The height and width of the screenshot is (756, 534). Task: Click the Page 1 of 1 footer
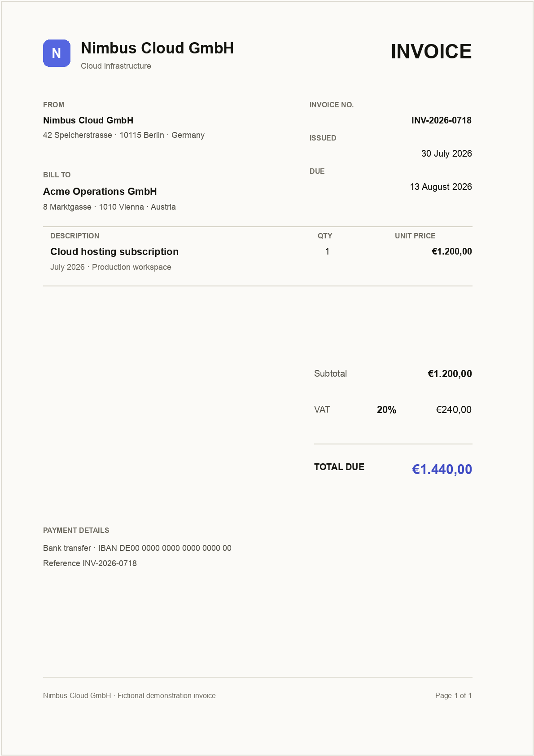pyautogui.click(x=453, y=695)
